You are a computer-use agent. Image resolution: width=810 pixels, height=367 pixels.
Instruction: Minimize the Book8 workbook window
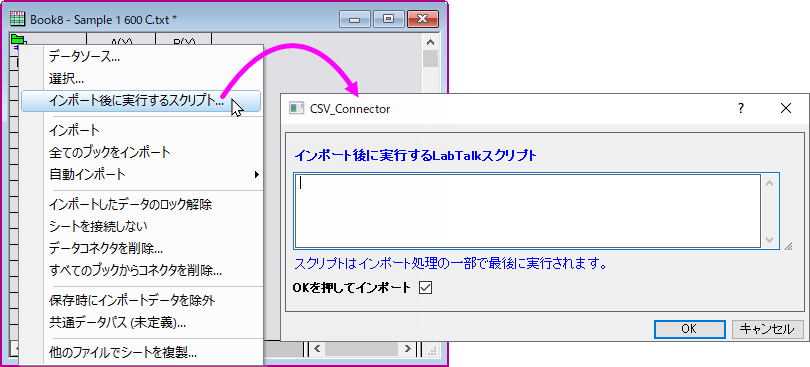[x=354, y=20]
